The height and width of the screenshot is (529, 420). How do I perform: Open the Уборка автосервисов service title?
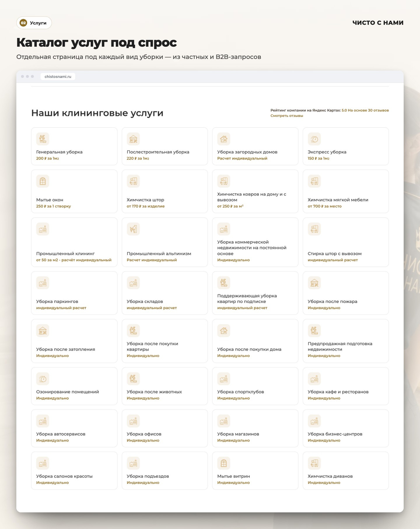point(61,434)
